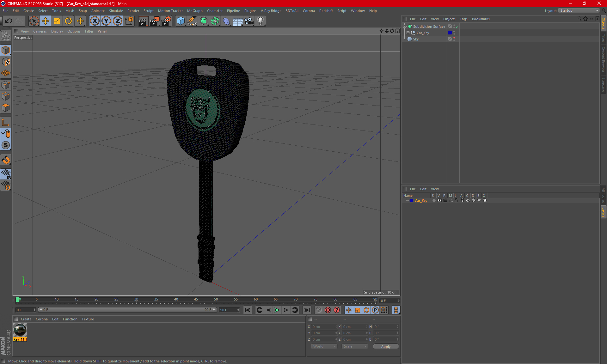
Task: Click the Texture tab in bottom panel
Action: [x=87, y=319]
